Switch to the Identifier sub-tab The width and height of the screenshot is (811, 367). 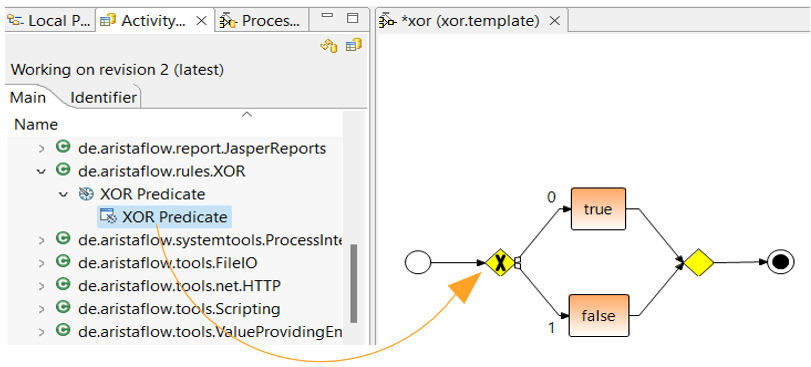point(103,97)
